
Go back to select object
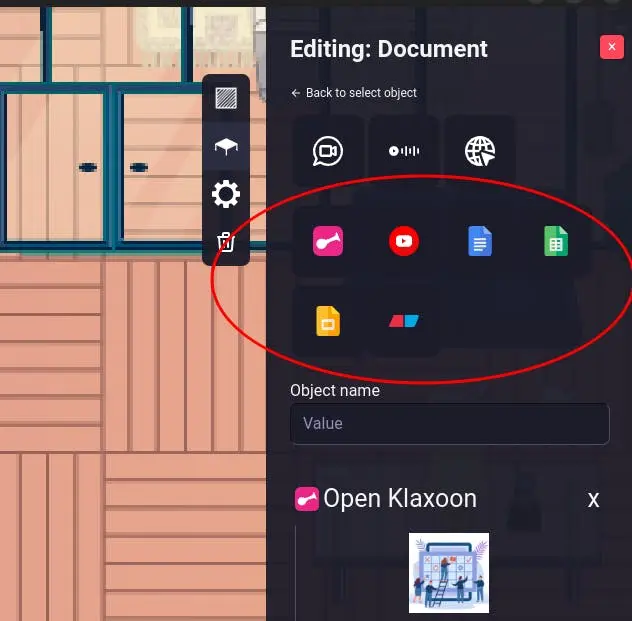pos(353,93)
